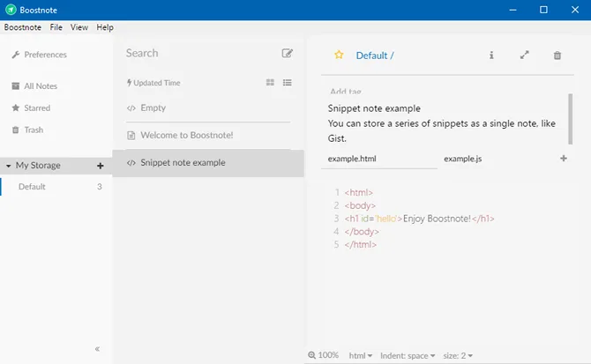Add new folder to My Storage

tap(100, 166)
